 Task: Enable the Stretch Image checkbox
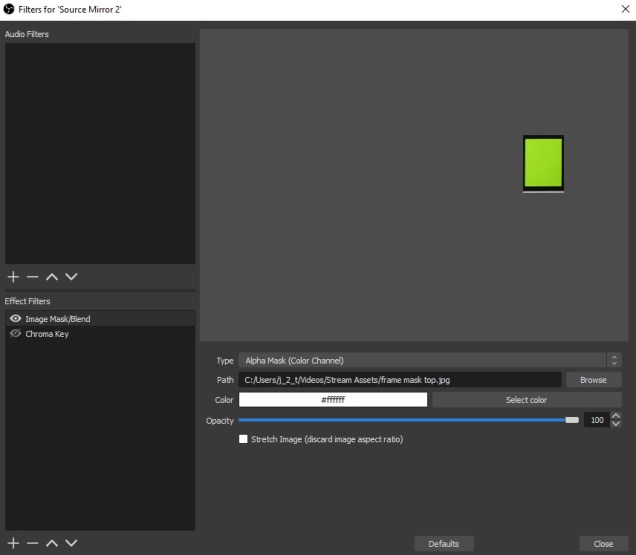click(243, 439)
